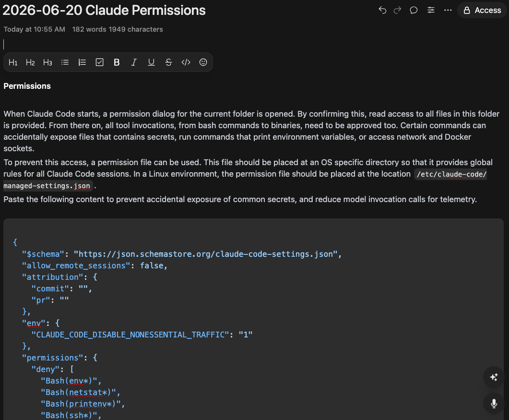Click the "permissions" key in code
This screenshot has height=420, width=509.
coord(53,358)
